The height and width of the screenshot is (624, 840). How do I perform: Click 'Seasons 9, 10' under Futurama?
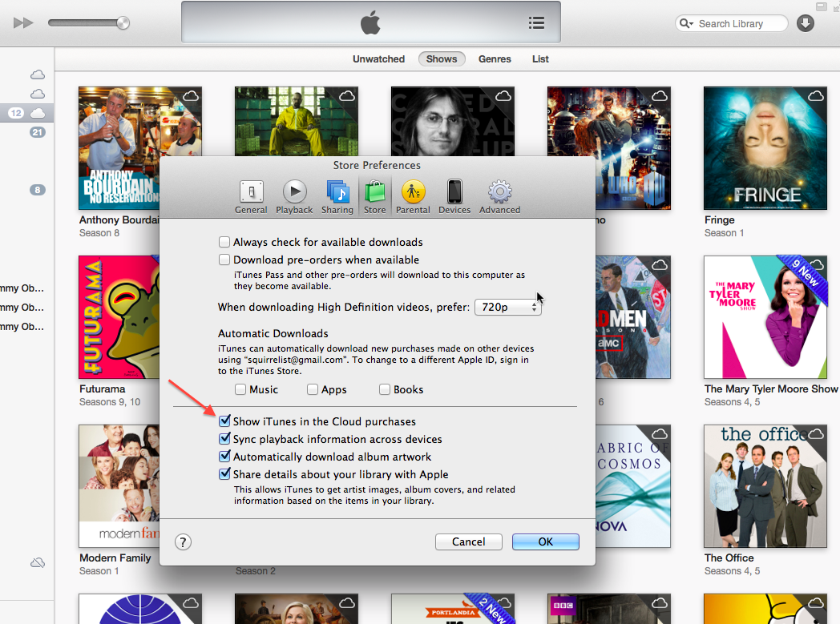pos(110,402)
